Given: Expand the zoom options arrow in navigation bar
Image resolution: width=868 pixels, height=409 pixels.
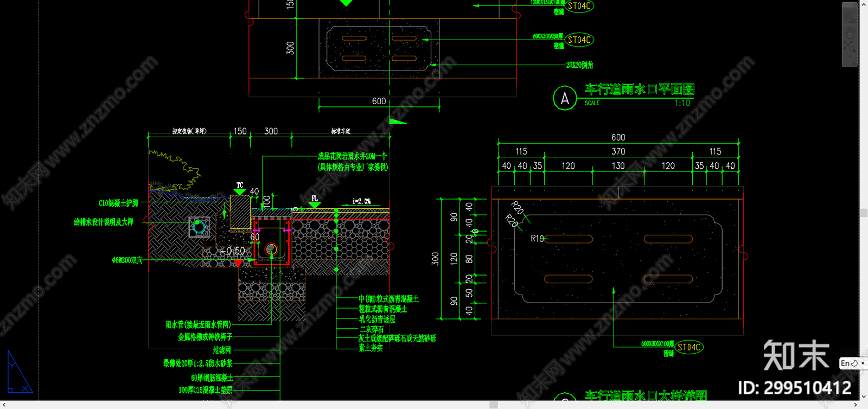Looking at the screenshot, I should (x=849, y=56).
